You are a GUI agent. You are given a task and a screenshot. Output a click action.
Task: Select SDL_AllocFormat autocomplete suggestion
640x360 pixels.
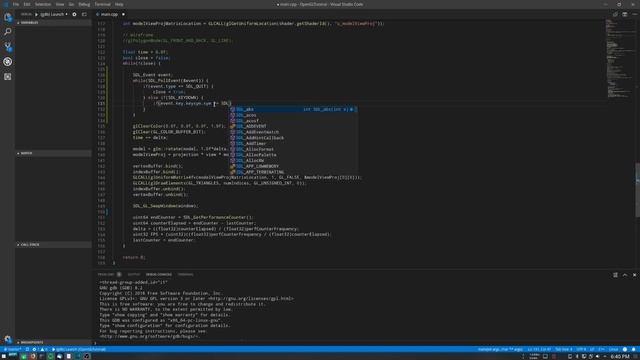tap(293, 149)
